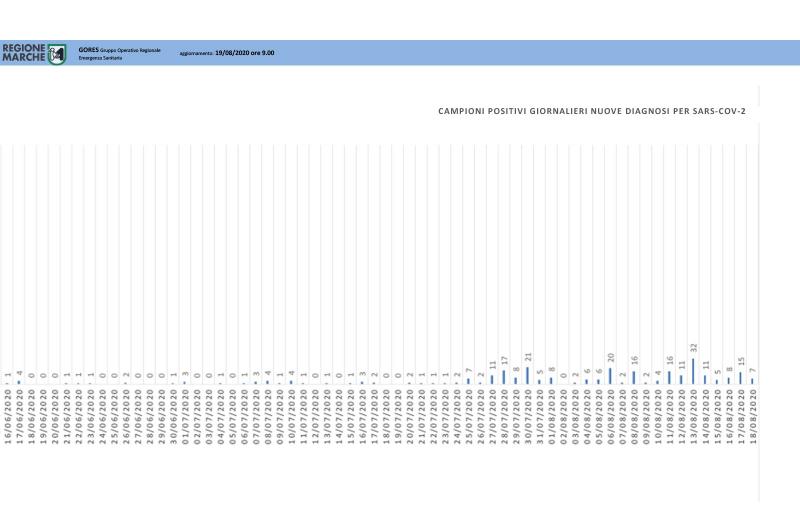Click the tallest blue bar for 13/08/2020
800x516 pixels.
click(693, 371)
